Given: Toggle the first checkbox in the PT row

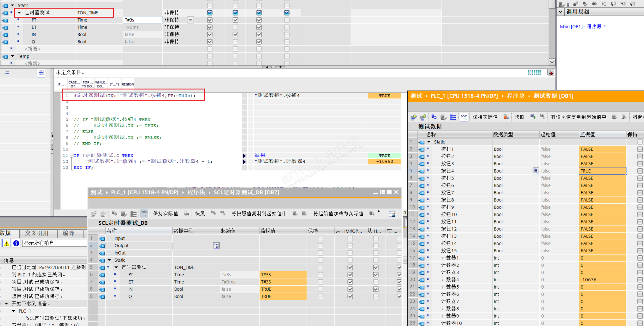Looking at the screenshot, I should [x=210, y=20].
